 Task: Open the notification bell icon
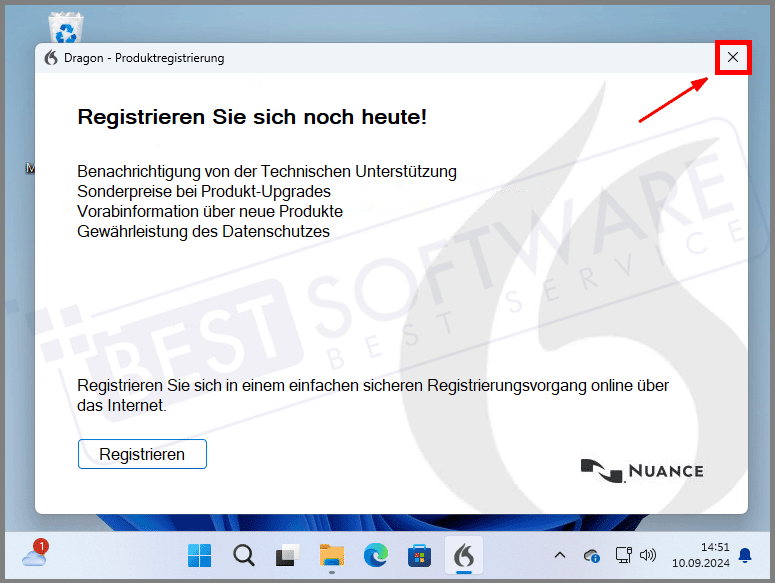click(x=745, y=555)
